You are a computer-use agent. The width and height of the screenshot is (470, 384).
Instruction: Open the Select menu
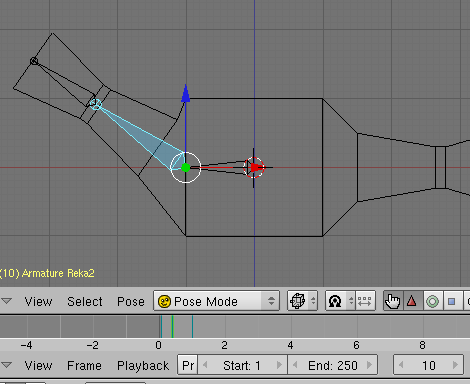tap(85, 302)
